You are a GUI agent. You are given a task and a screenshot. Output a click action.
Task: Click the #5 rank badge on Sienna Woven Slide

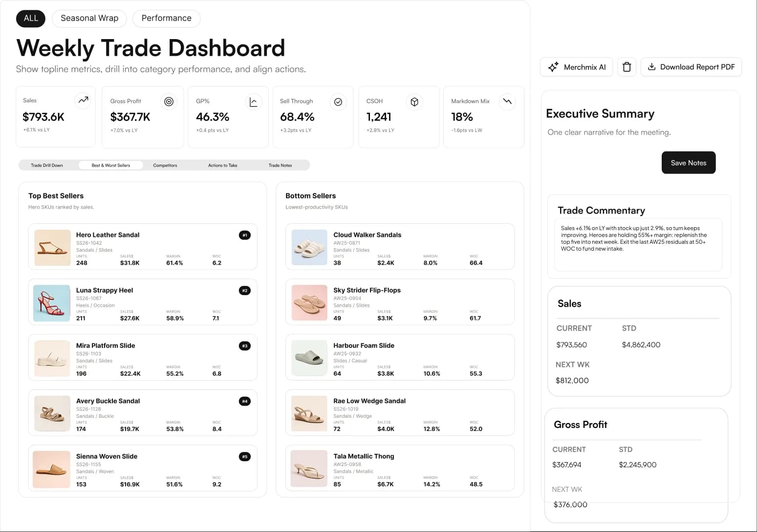245,457
